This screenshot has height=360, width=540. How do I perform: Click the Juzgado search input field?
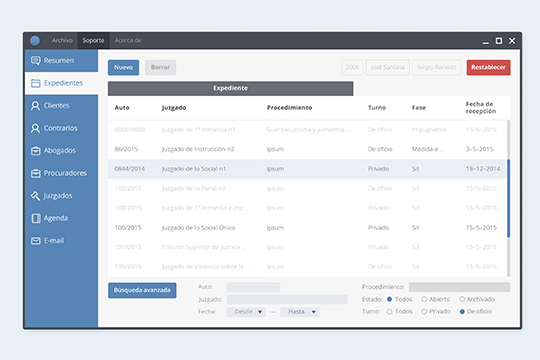click(287, 299)
